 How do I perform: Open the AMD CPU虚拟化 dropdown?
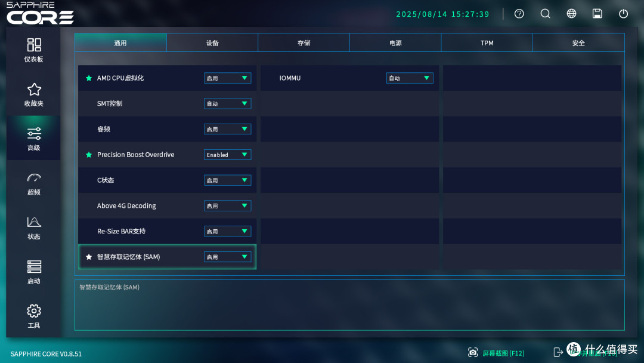(x=228, y=78)
